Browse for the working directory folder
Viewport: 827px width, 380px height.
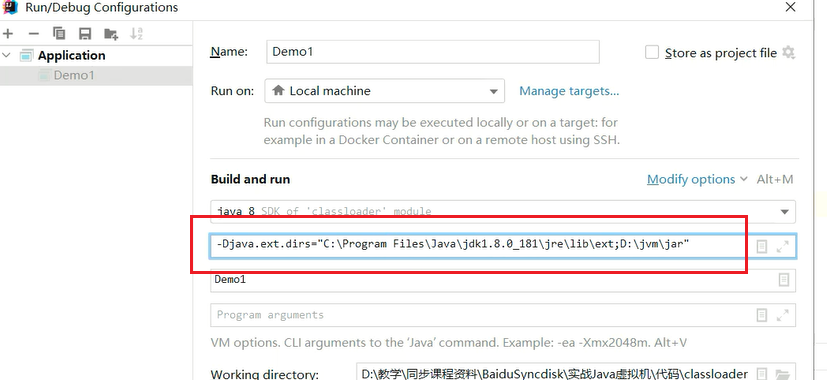click(783, 373)
